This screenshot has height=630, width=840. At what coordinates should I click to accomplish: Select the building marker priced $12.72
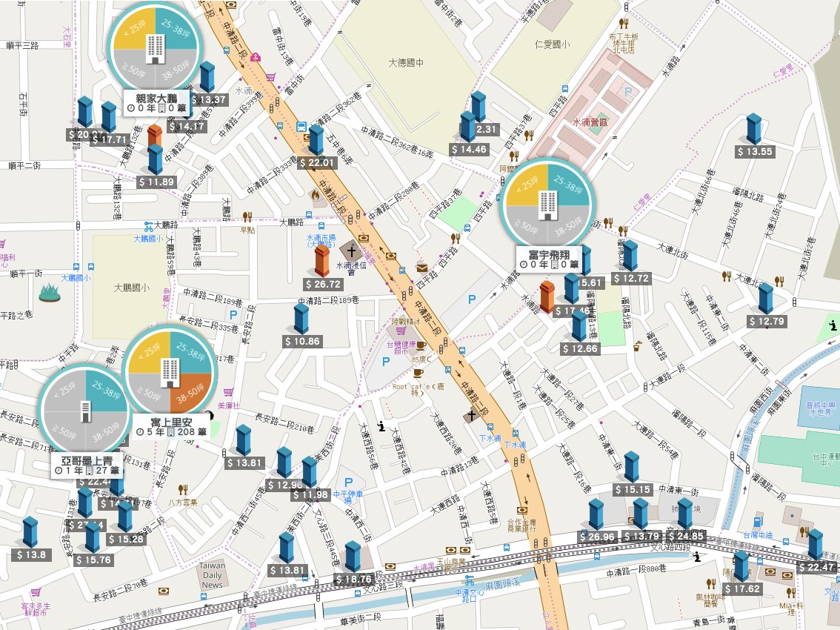click(x=630, y=255)
